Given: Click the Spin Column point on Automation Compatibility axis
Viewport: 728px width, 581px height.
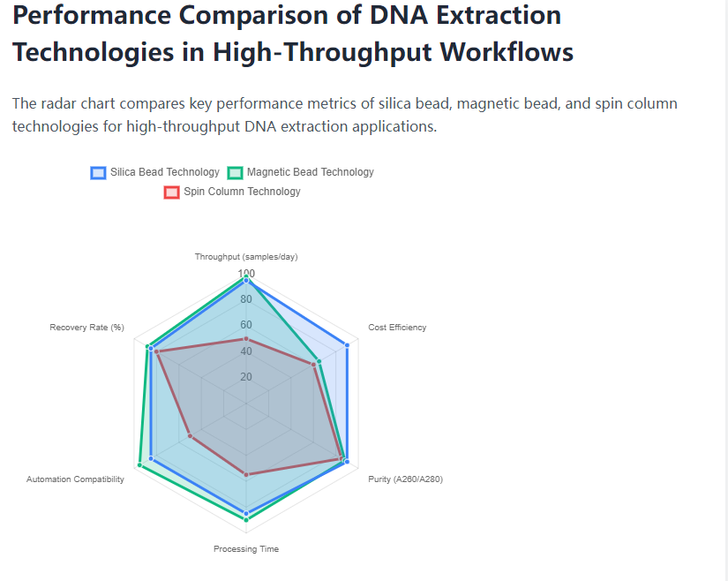Looking at the screenshot, I should [191, 436].
